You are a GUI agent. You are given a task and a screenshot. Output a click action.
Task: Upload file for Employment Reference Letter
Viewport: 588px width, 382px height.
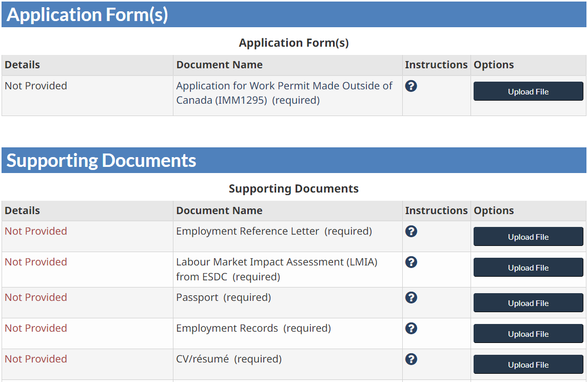point(528,237)
